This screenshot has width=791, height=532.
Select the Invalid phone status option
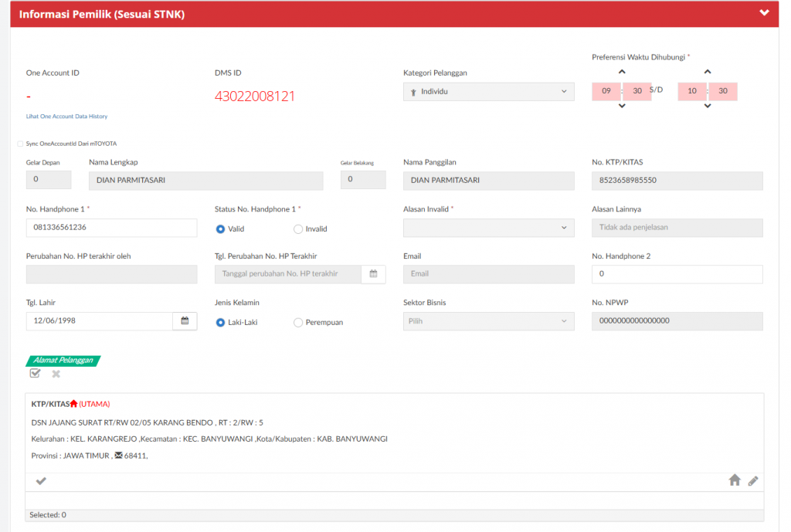pyautogui.click(x=298, y=229)
